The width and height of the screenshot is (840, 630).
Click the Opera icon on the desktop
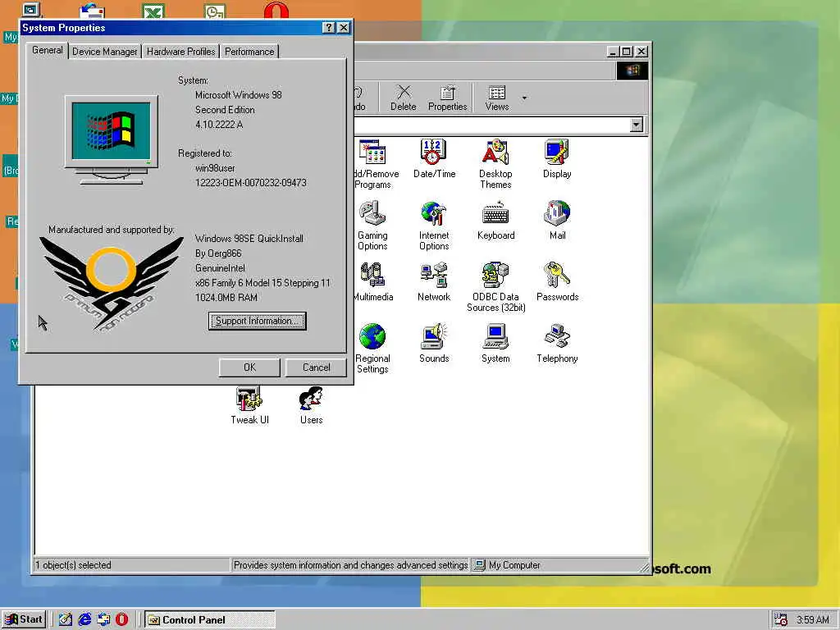click(276, 10)
